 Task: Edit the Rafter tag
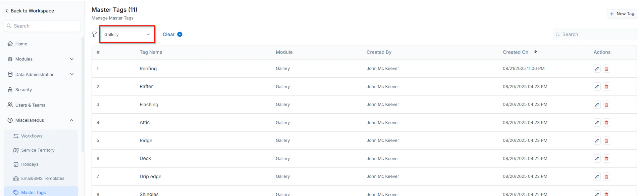(x=597, y=87)
